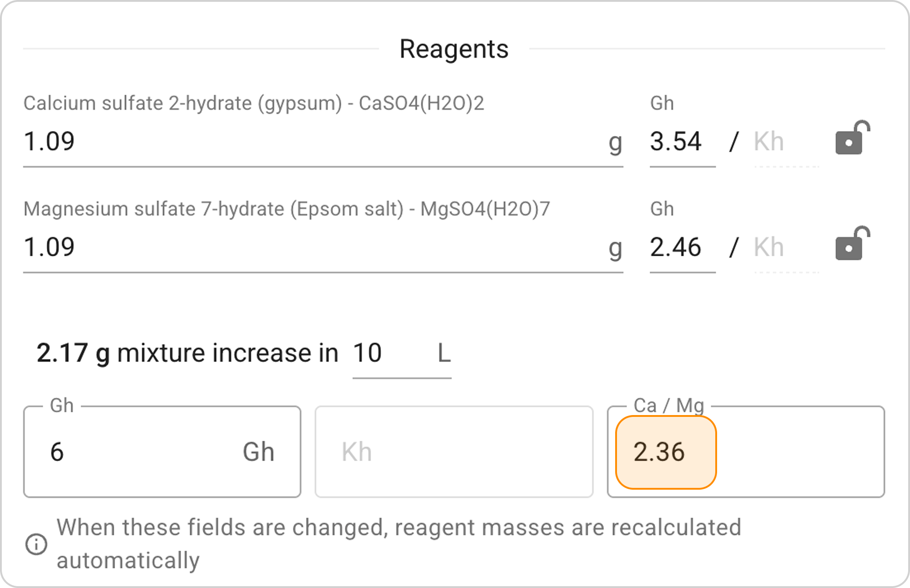Select the Ca / Mg ratio value 2.36

pyautogui.click(x=665, y=452)
